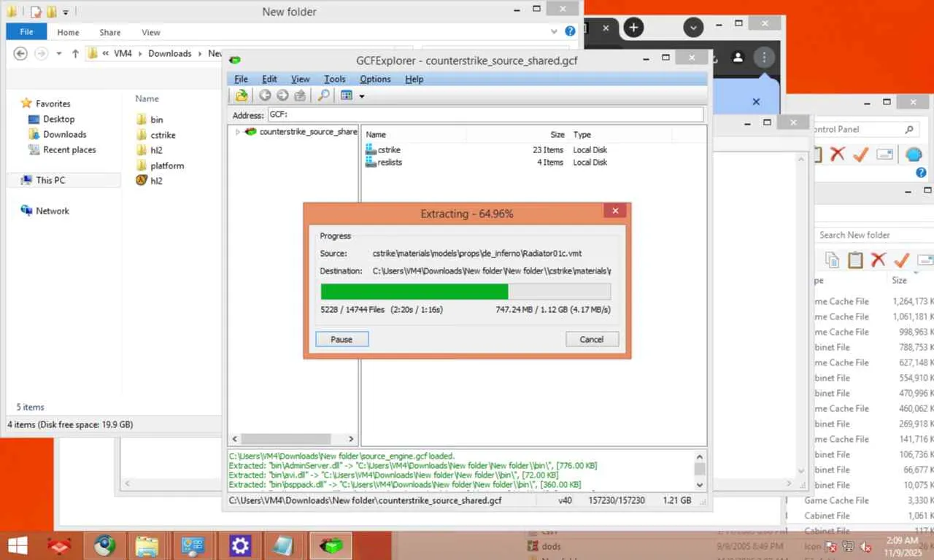This screenshot has width=934, height=560.
Task: Click Downloads in the explorer breadcrumb
Action: pos(170,53)
